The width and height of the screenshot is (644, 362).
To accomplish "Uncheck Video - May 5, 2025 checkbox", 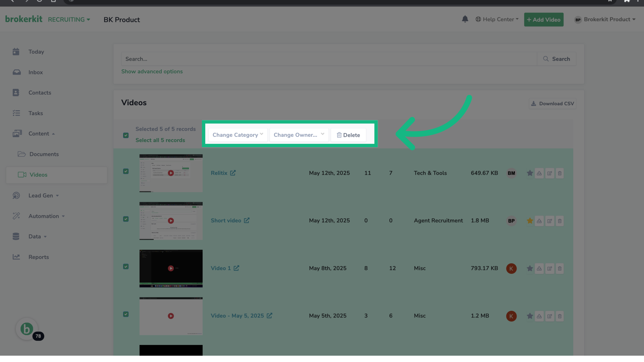I will [x=126, y=314].
